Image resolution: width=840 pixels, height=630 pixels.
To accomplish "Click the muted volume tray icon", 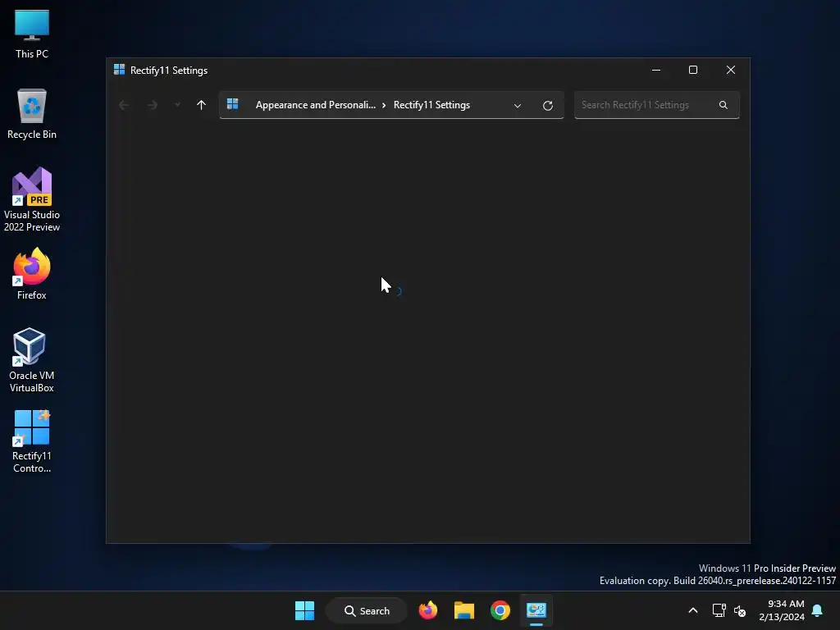I will pos(740,610).
